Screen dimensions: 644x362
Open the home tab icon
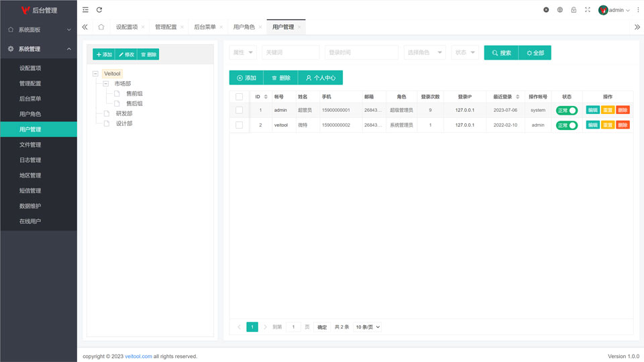coord(101,27)
